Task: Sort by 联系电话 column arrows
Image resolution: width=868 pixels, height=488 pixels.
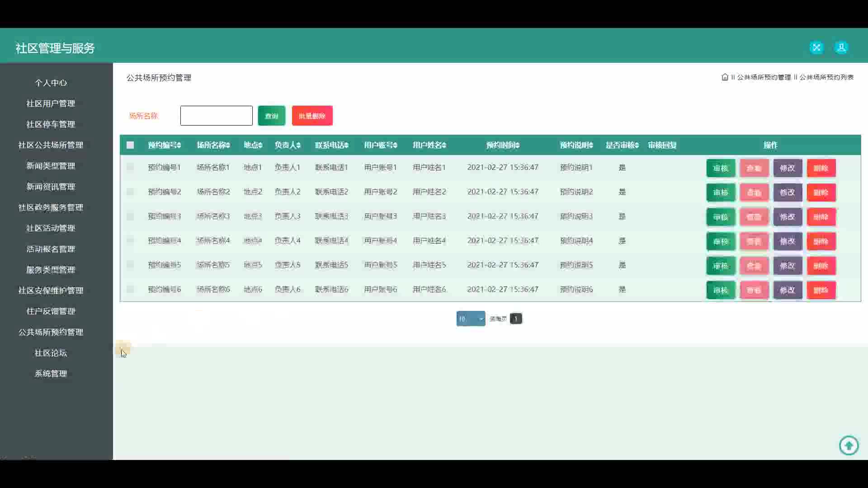Action: [346, 145]
